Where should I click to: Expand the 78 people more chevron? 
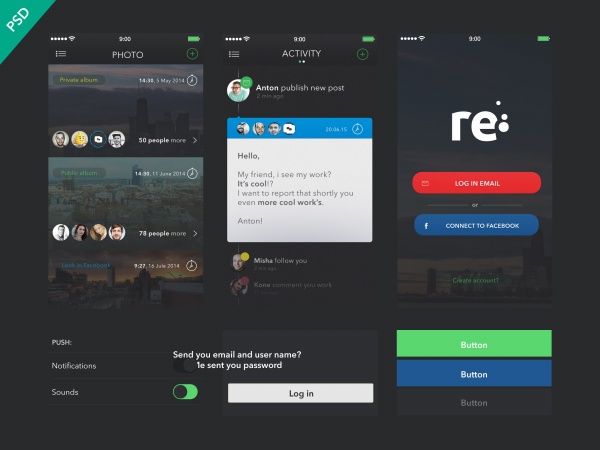(x=195, y=233)
